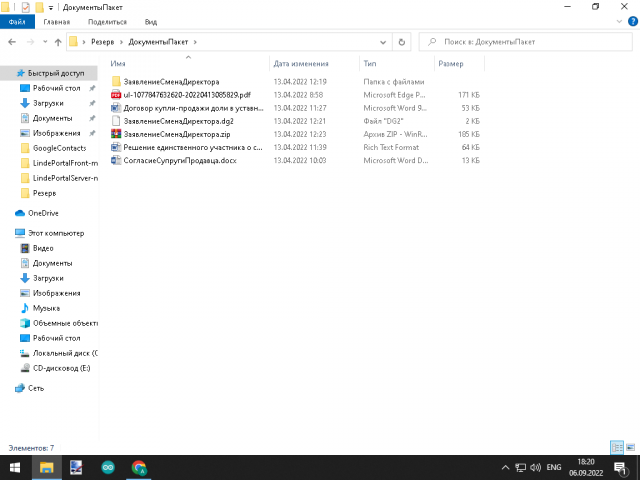This screenshot has height=480, width=640.
Task: Open LindePortalFront folder in sidebar
Action: (x=65, y=163)
